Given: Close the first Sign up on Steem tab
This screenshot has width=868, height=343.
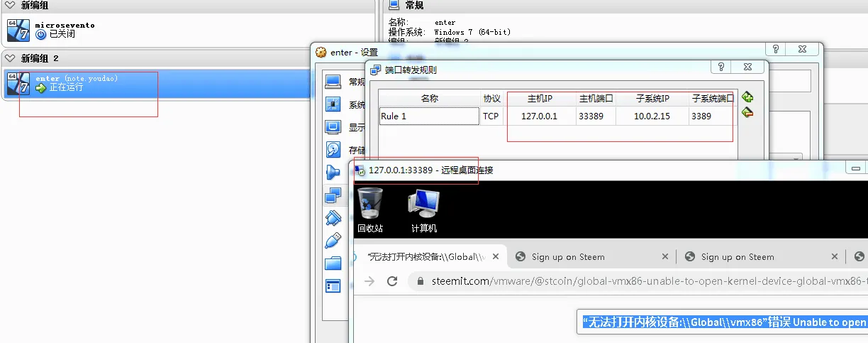Looking at the screenshot, I should tap(665, 257).
